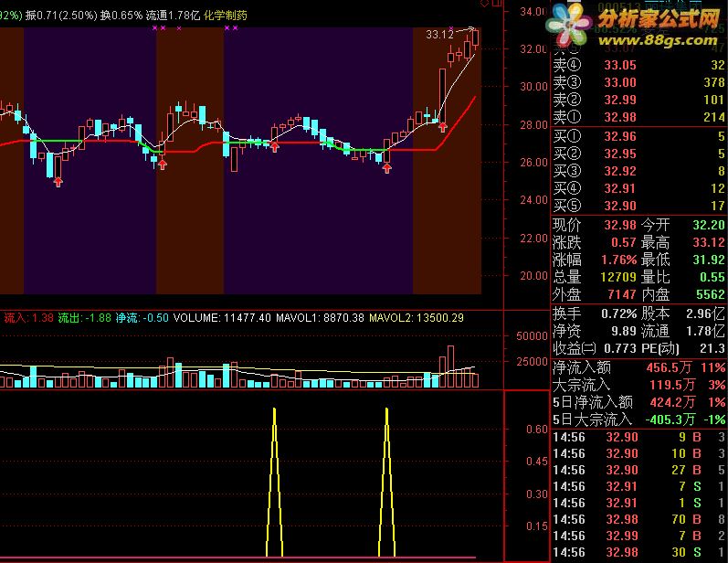The width and height of the screenshot is (728, 563).
Task: Click the 卖④ 33.05 ask row
Action: tap(638, 65)
